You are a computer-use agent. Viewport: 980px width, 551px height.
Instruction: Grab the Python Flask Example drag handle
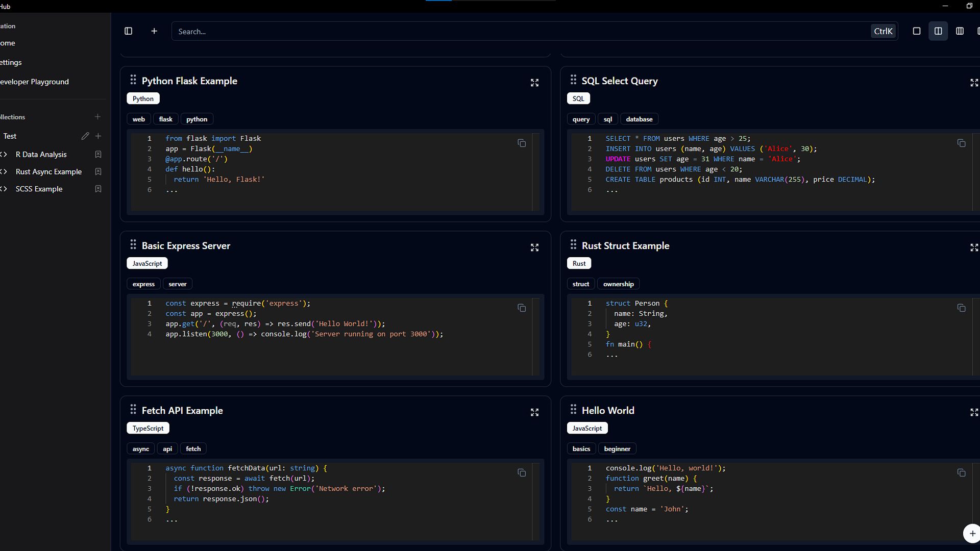point(133,80)
